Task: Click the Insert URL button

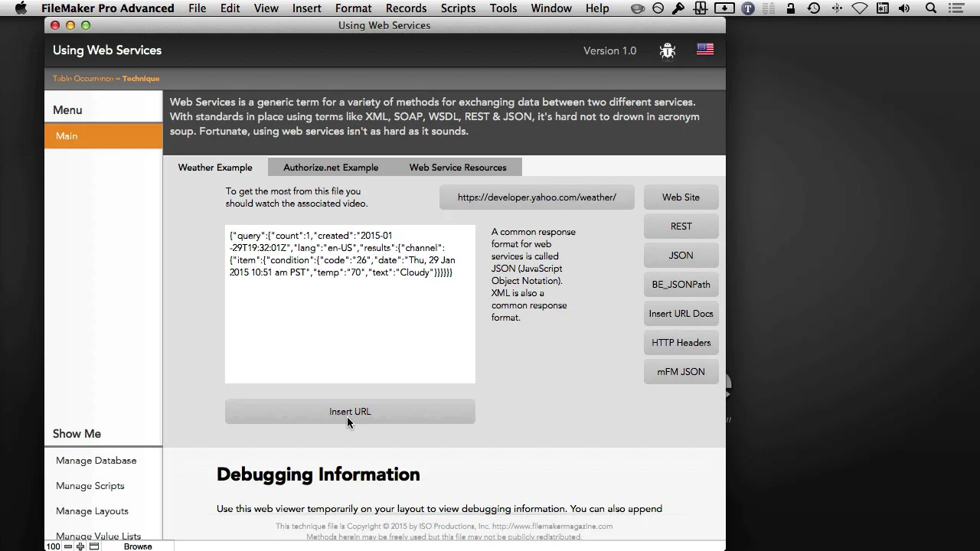Action: point(350,412)
